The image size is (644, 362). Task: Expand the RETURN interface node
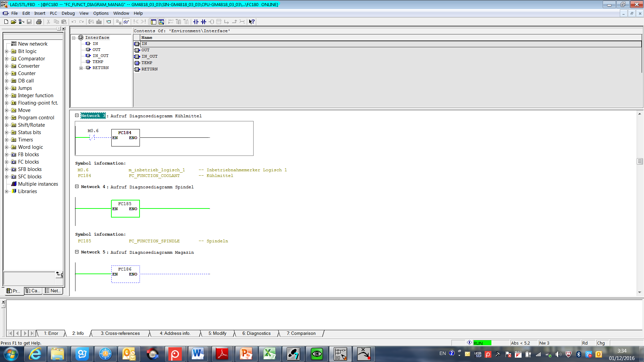pos(81,68)
